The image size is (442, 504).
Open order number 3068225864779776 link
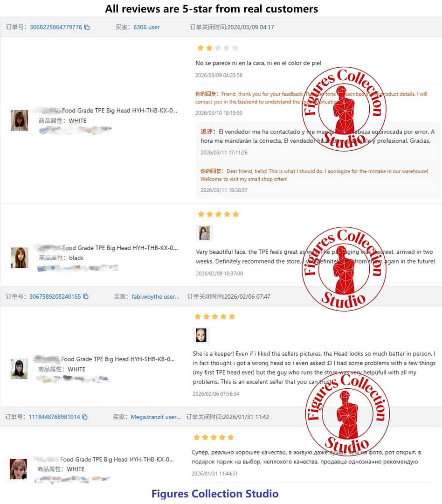point(56,28)
